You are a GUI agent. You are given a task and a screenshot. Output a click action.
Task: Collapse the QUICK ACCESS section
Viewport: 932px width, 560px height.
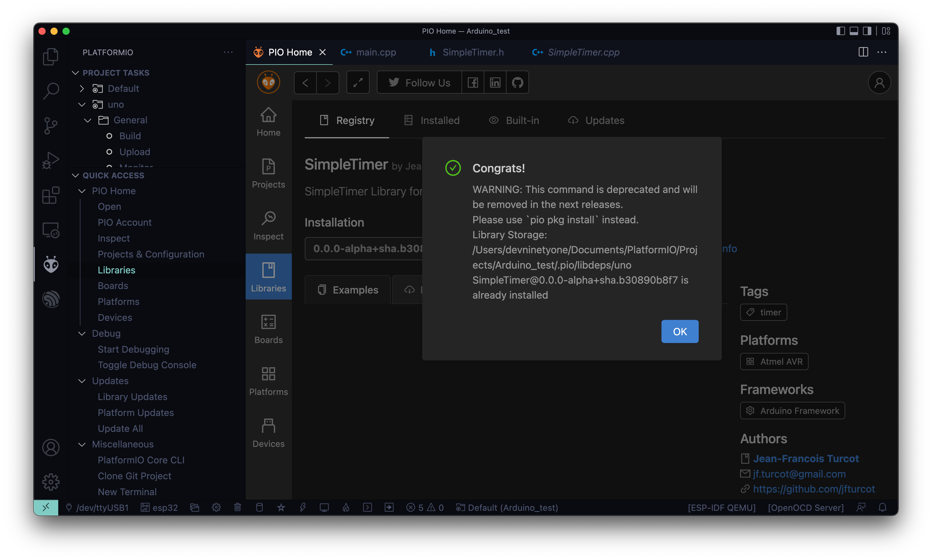coord(75,176)
